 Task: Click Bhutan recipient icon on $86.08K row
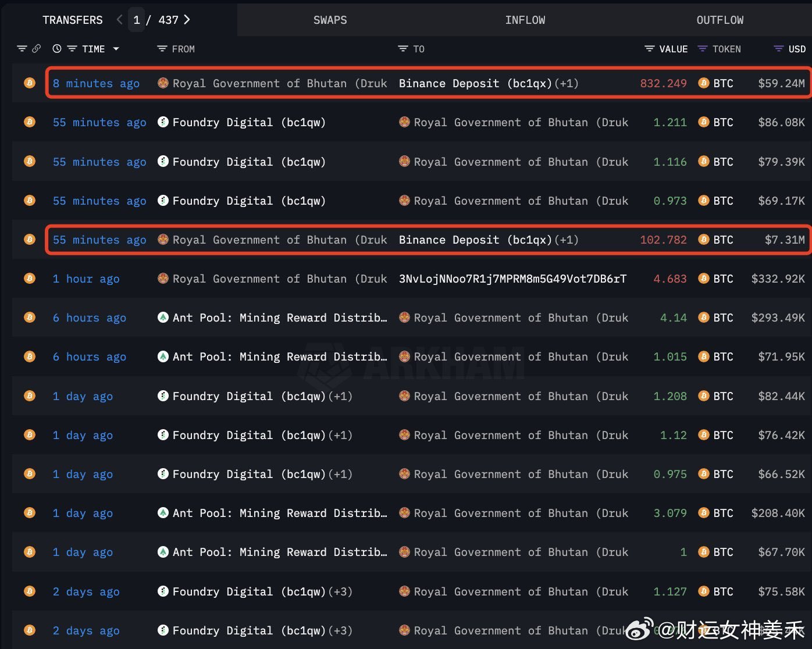coord(404,122)
